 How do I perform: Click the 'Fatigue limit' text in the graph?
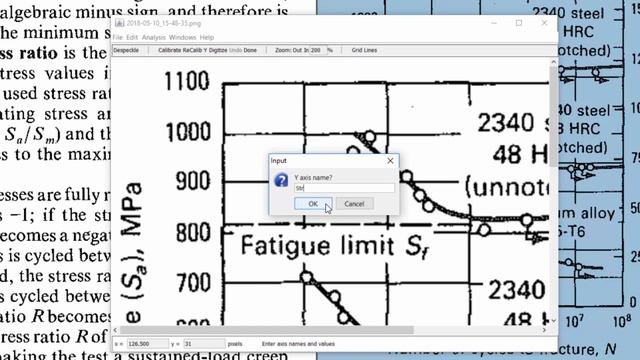[318, 246]
